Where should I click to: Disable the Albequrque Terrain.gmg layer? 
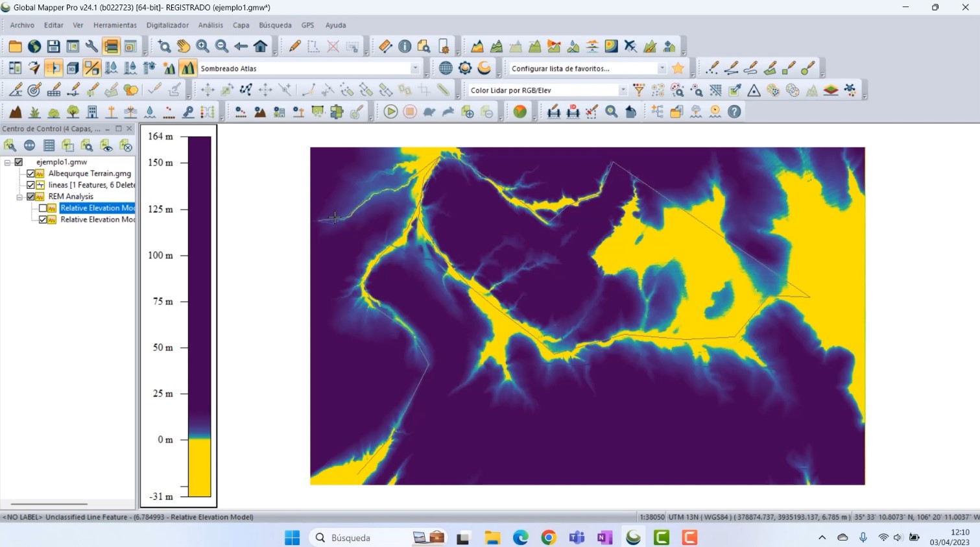[30, 173]
